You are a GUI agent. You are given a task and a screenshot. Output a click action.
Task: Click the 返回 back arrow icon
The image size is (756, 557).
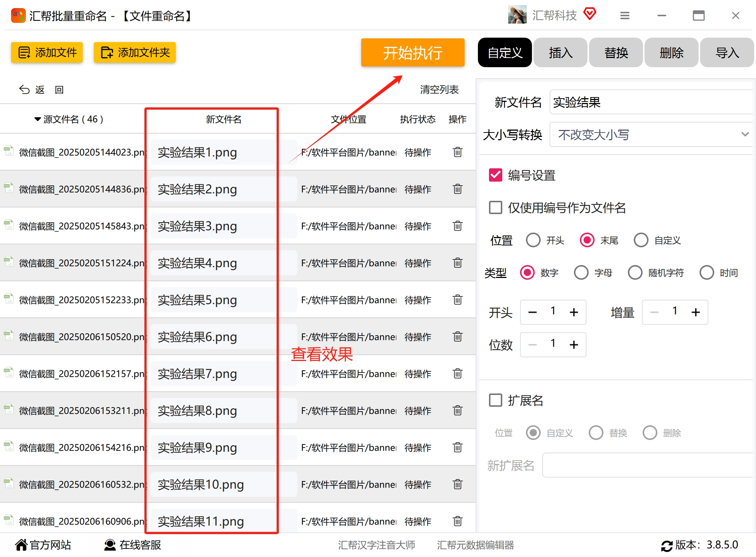[24, 90]
